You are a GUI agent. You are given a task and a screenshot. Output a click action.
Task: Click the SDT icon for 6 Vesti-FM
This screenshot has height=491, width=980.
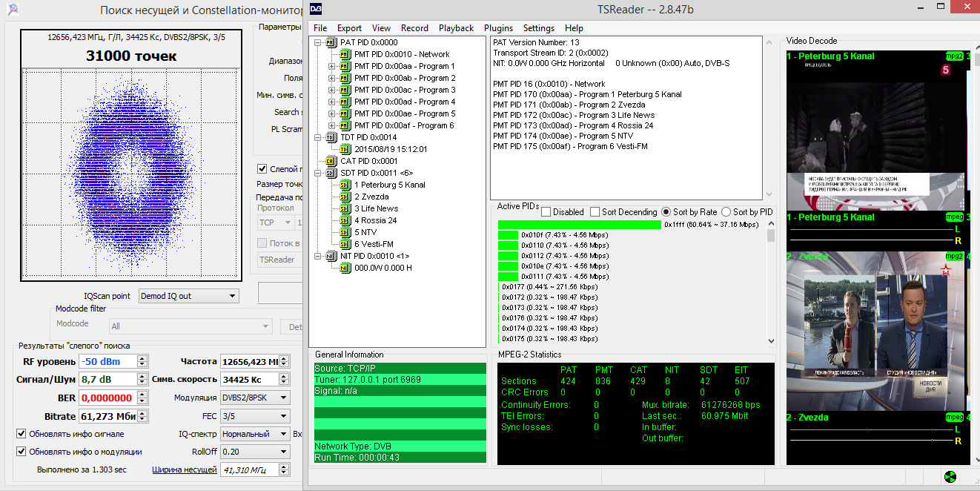pyautogui.click(x=345, y=244)
